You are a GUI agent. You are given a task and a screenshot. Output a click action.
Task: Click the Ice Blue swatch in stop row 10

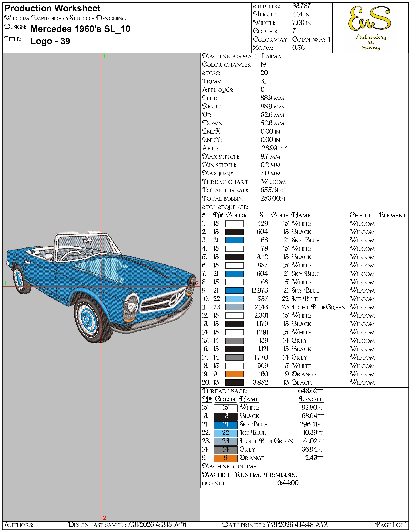pyautogui.click(x=234, y=299)
